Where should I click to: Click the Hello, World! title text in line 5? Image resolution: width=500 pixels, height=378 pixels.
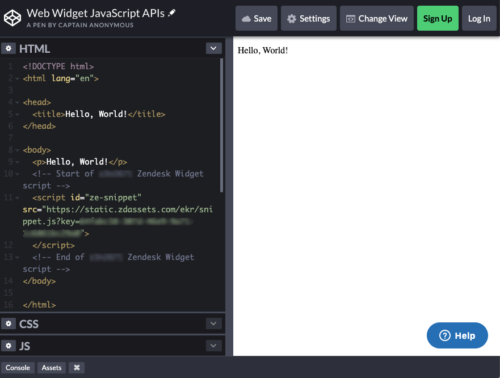[96, 114]
